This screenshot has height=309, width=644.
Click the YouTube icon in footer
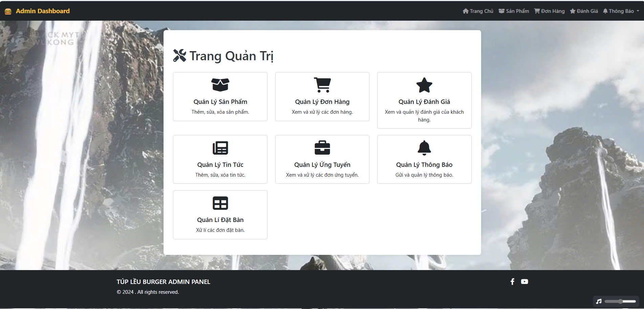[524, 282]
